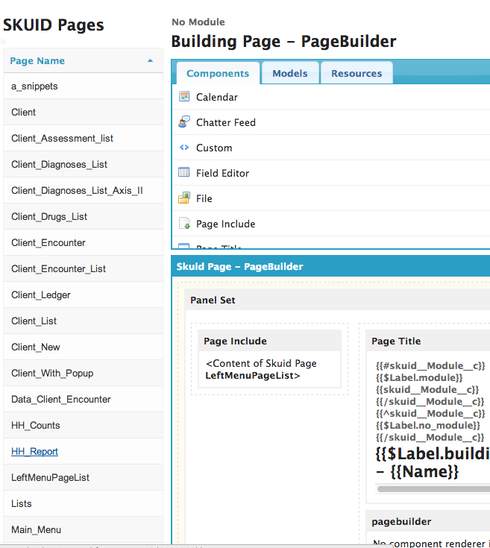The image size is (490, 548).
Task: Click the File component folder icon
Action: (x=184, y=198)
